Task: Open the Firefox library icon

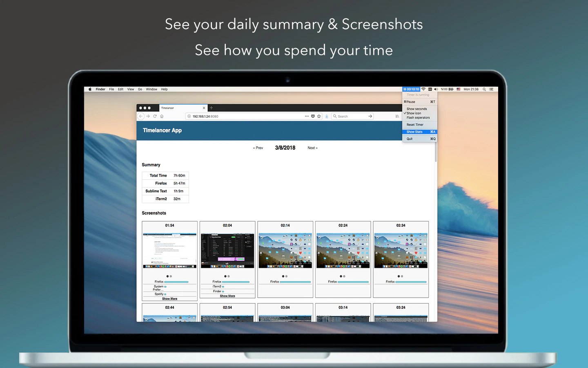Action: [397, 116]
